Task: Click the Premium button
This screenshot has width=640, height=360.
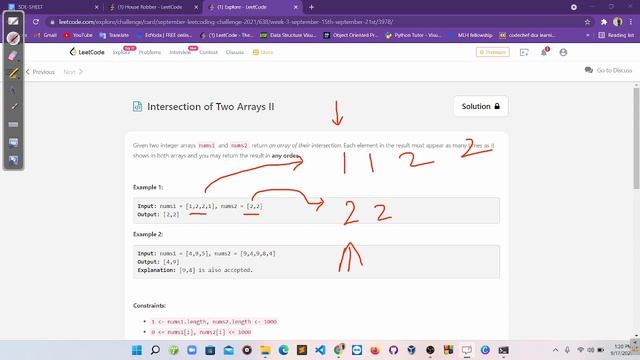Action: (493, 52)
